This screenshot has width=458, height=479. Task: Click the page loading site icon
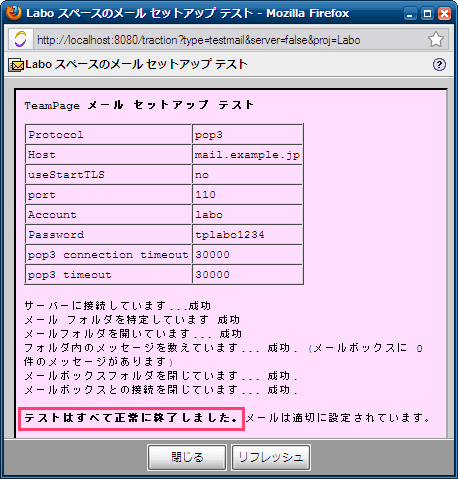[x=20, y=39]
